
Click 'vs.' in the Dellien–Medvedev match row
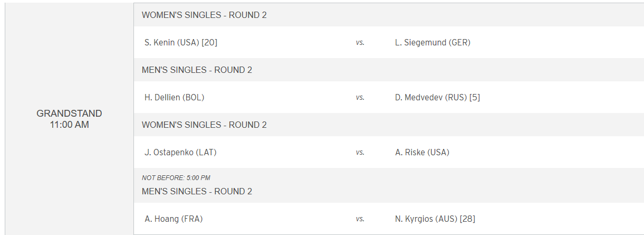(x=360, y=98)
